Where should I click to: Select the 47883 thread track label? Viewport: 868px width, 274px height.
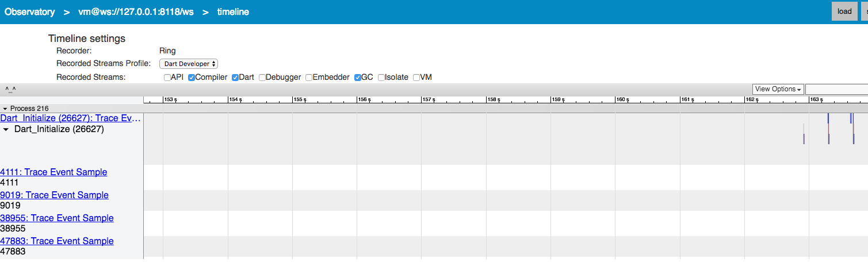(x=13, y=252)
